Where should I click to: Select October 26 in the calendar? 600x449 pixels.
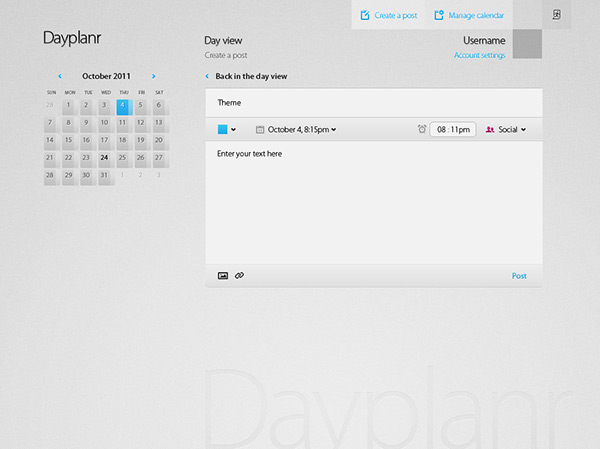pos(142,159)
